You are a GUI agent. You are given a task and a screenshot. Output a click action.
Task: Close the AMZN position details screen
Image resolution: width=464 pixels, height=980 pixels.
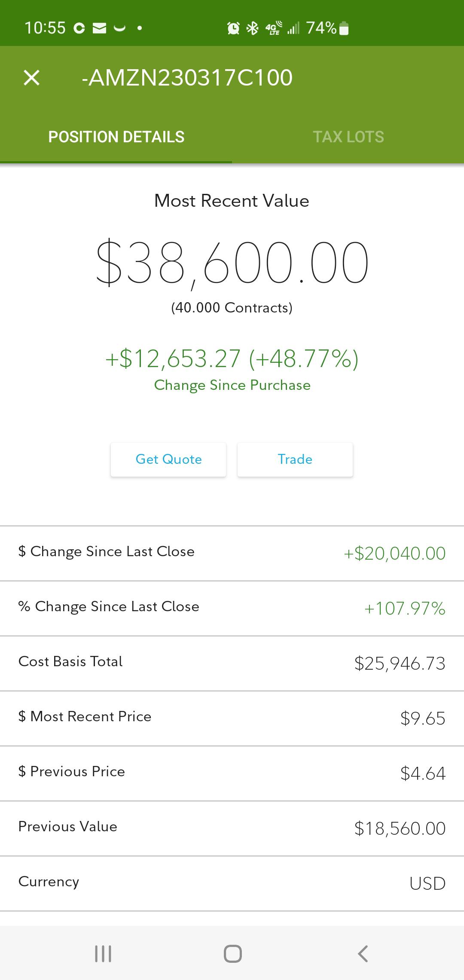pos(31,78)
